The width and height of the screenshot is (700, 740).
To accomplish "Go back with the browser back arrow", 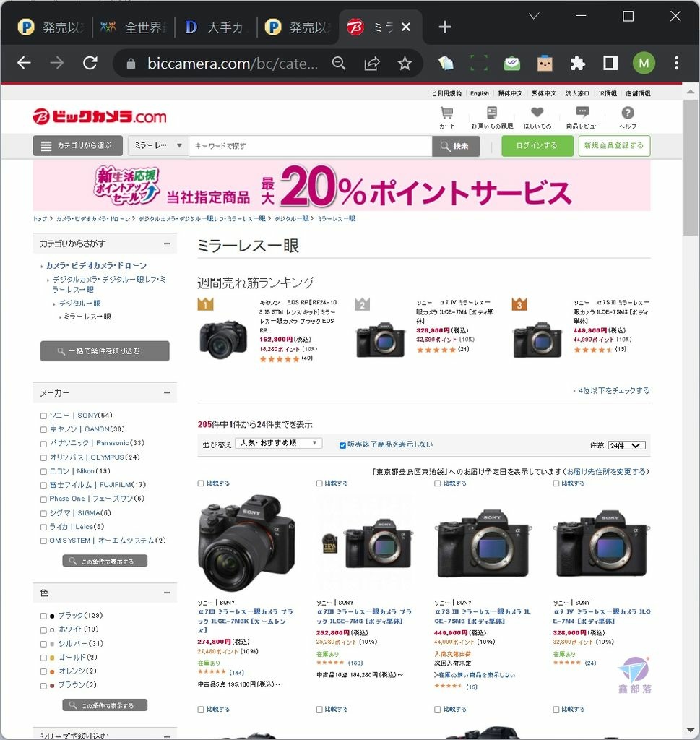I will [24, 63].
